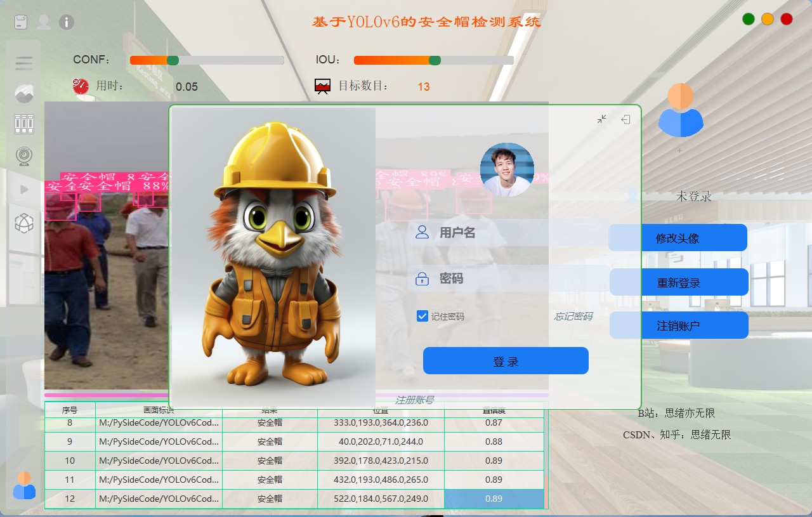Click the elapsed time value 0.05
This screenshot has height=517, width=812.
click(187, 87)
